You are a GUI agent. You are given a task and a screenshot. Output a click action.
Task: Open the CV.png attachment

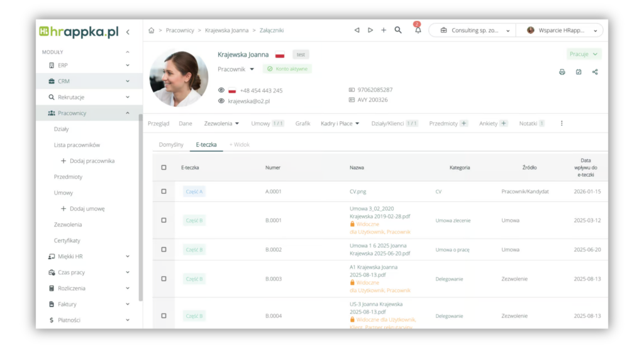point(358,191)
